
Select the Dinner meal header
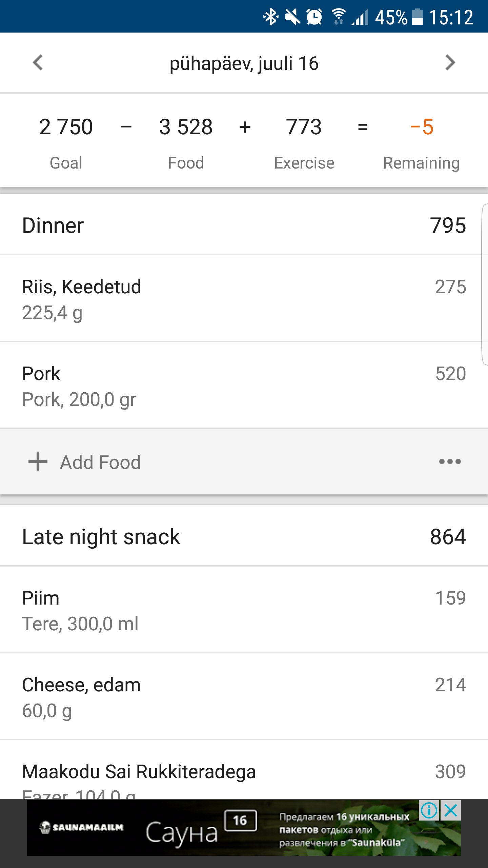(244, 225)
